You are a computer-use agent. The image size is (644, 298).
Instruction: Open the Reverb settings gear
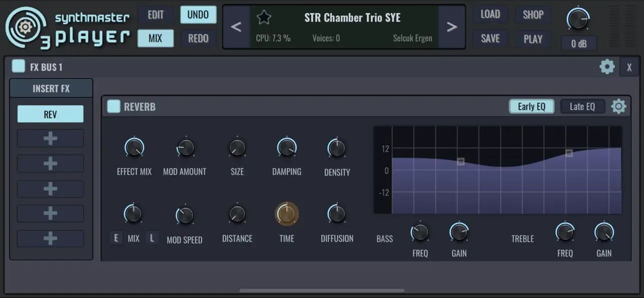pos(618,106)
